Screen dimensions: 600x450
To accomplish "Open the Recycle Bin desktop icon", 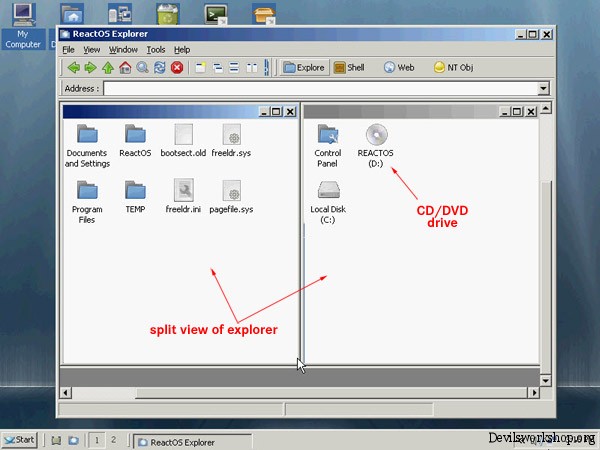I will (168, 14).
